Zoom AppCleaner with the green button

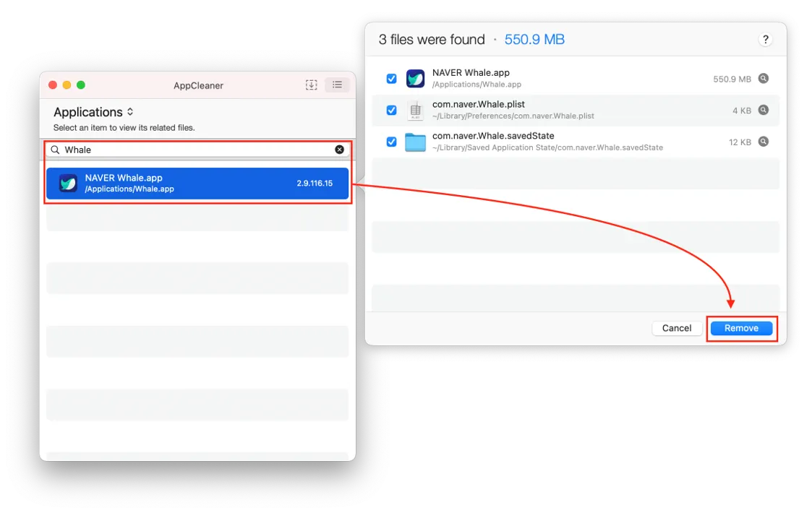[81, 85]
